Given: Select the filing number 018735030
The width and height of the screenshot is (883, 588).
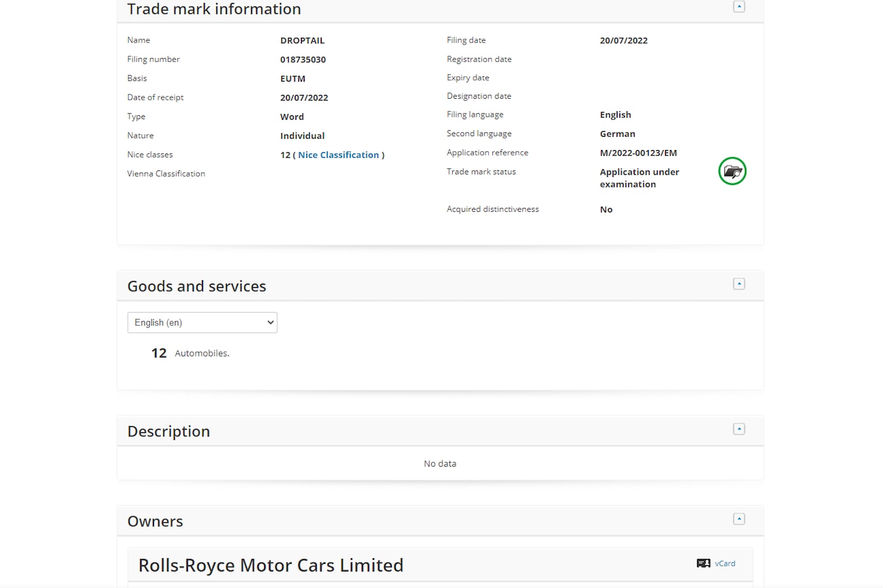Looking at the screenshot, I should 303,60.
